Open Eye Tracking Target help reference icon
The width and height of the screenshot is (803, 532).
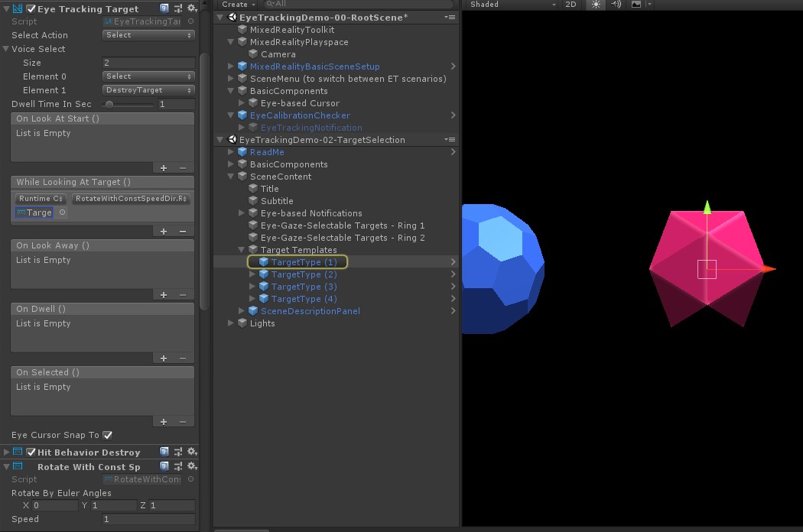coord(164,8)
